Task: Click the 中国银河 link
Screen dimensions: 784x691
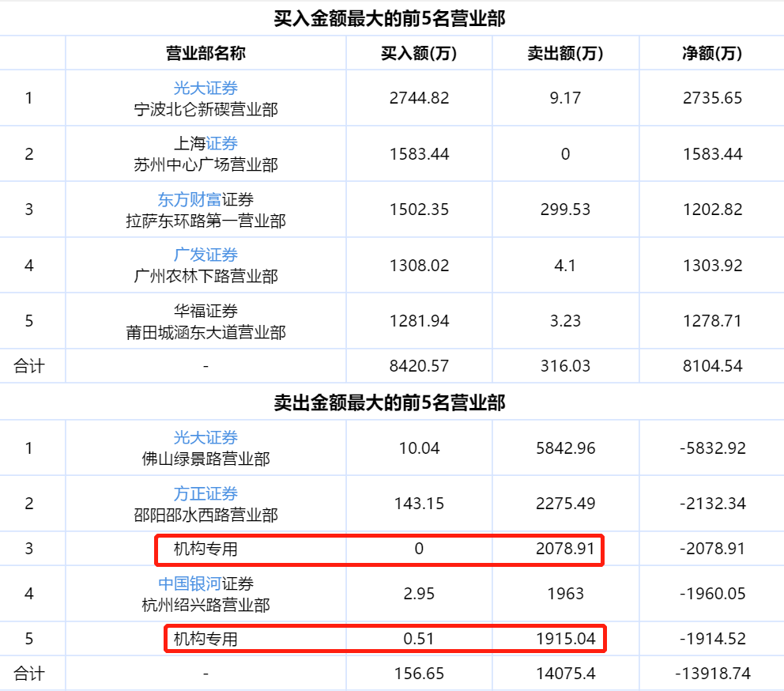Action: click(189, 583)
